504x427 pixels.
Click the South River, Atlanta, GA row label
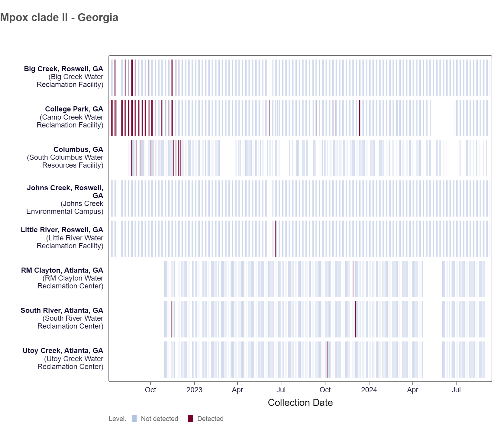click(x=62, y=318)
